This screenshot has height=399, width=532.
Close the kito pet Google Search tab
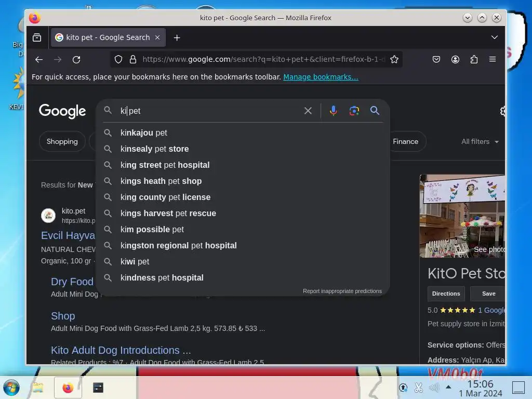pos(157,37)
